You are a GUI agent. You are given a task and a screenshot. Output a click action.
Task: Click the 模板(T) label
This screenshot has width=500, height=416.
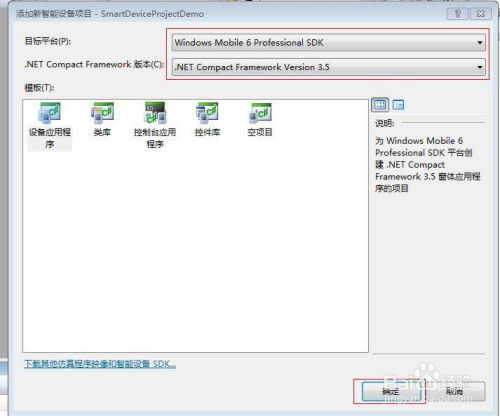[x=39, y=88]
